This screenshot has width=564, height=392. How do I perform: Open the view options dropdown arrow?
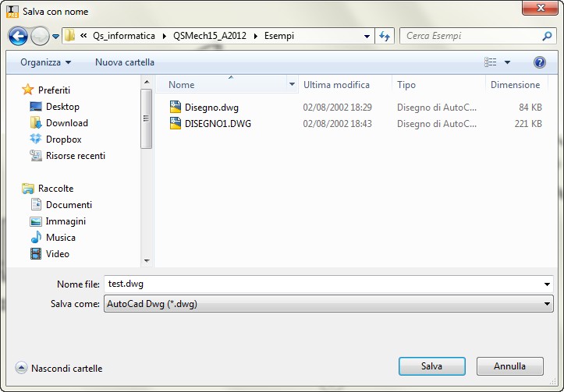point(508,62)
